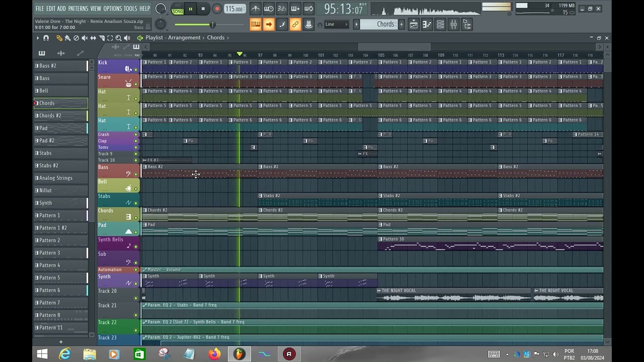The image size is (644, 362).
Task: Open the PATTERNS menu
Action: pyautogui.click(x=78, y=9)
